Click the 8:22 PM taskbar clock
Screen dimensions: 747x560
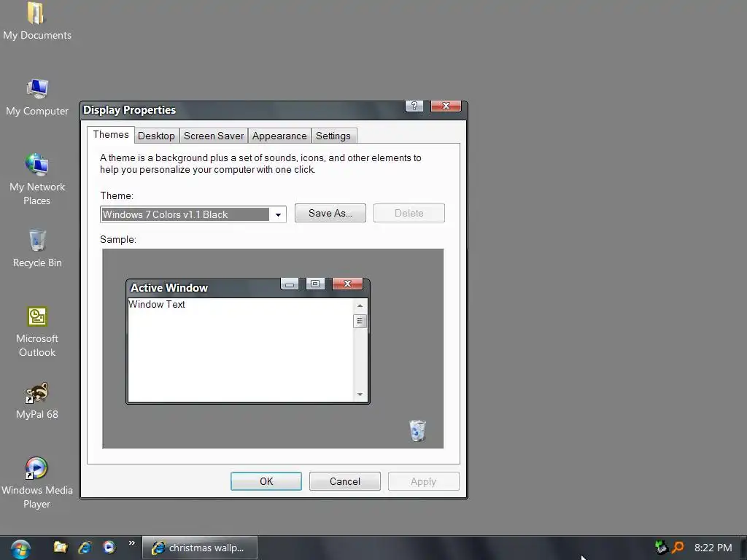pos(713,548)
